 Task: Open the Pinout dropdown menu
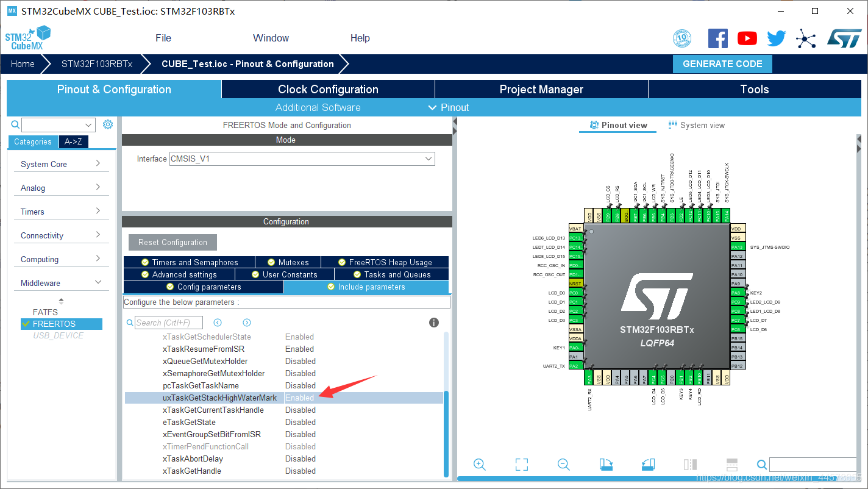[449, 107]
